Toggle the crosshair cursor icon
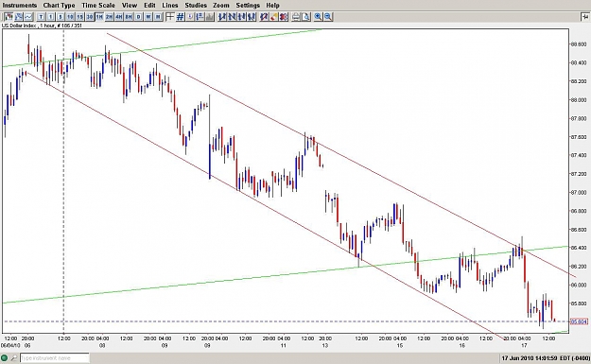Viewport: 591px width, 364px height. [x=170, y=17]
